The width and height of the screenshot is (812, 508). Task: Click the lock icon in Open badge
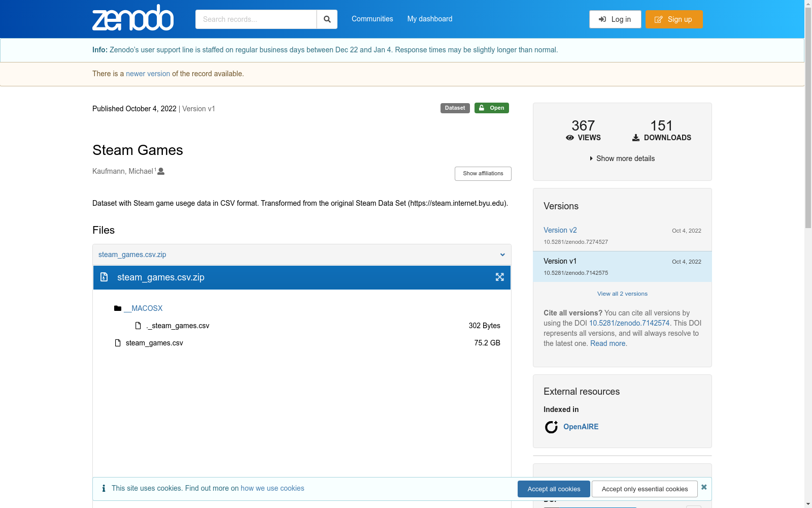click(482, 108)
